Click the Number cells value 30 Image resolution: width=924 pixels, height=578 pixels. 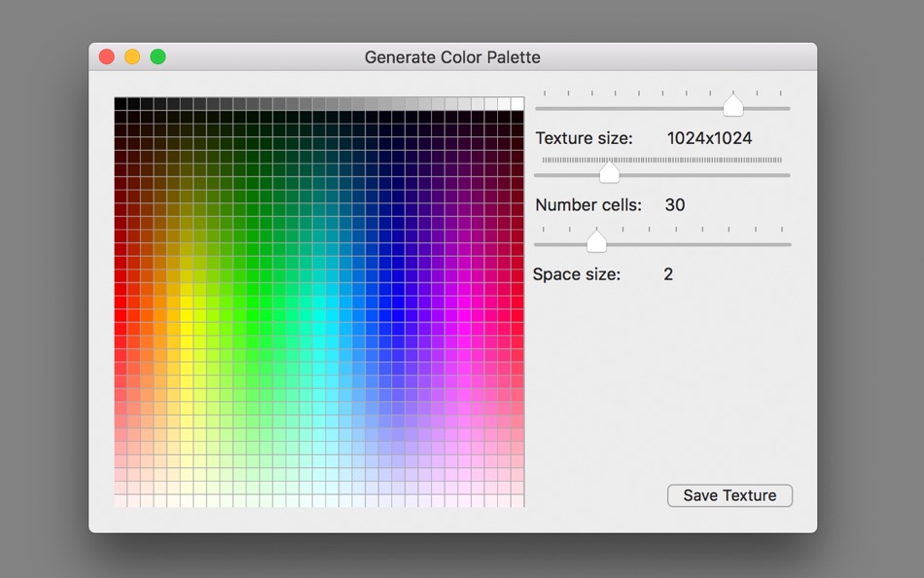tap(674, 205)
